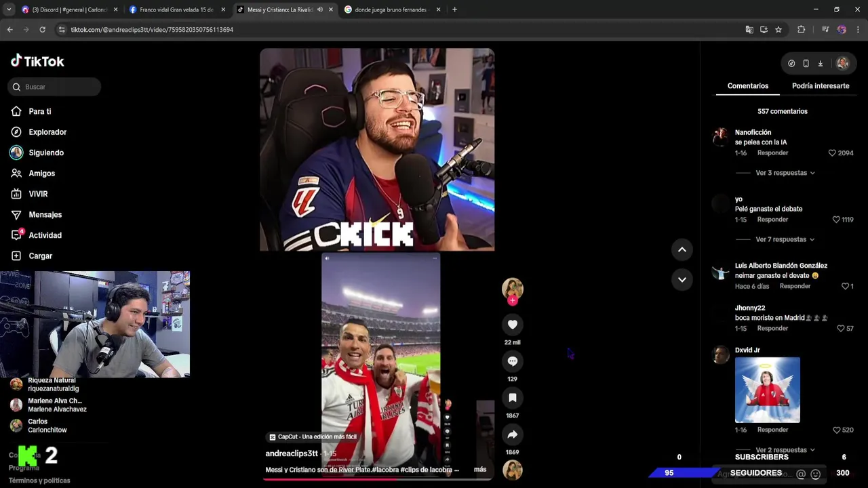Open emoji picker in comment box

click(x=816, y=474)
